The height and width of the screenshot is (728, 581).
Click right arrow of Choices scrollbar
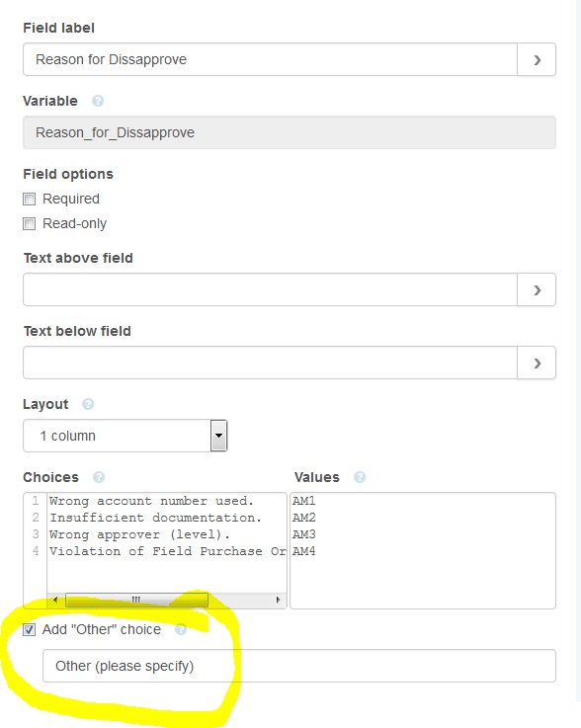pyautogui.click(x=278, y=600)
